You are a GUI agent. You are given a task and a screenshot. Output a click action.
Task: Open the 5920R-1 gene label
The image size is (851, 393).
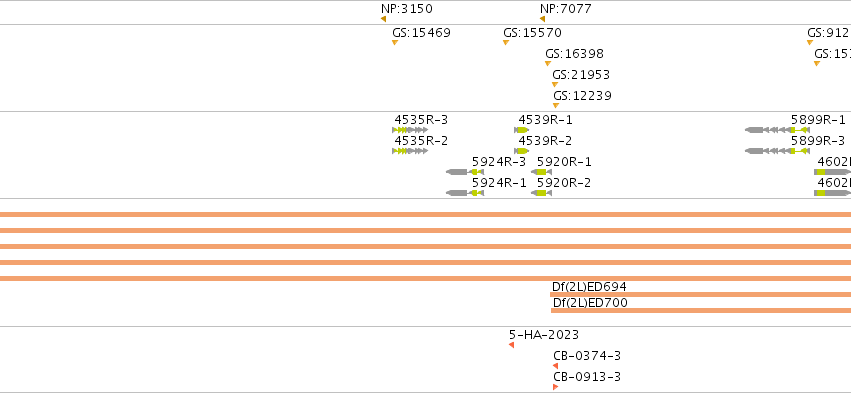pos(564,161)
